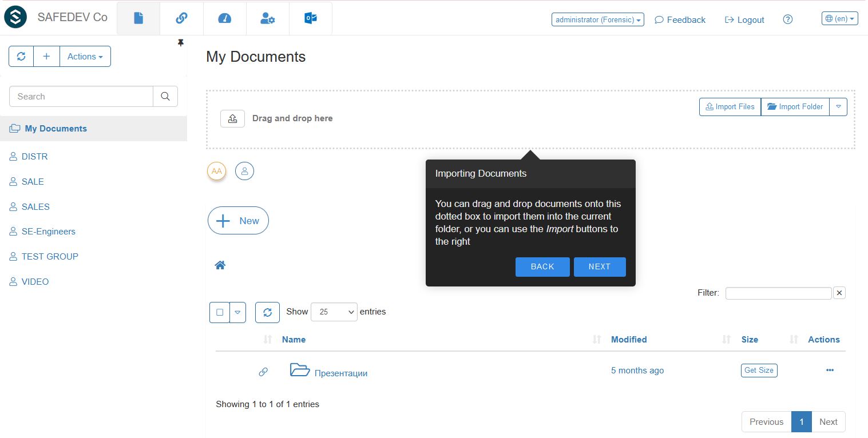Open the help question mark icon

tap(788, 19)
